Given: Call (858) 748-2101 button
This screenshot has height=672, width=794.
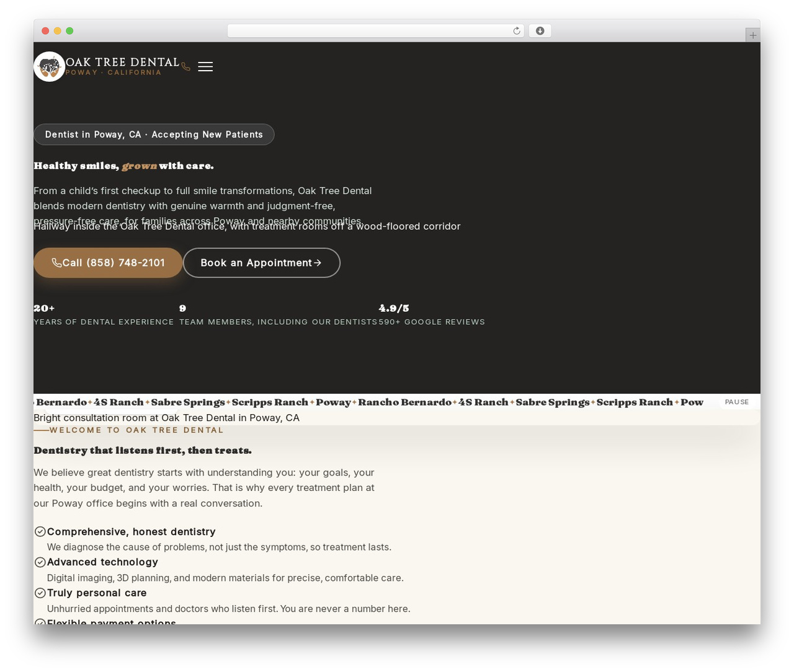Looking at the screenshot, I should (108, 263).
